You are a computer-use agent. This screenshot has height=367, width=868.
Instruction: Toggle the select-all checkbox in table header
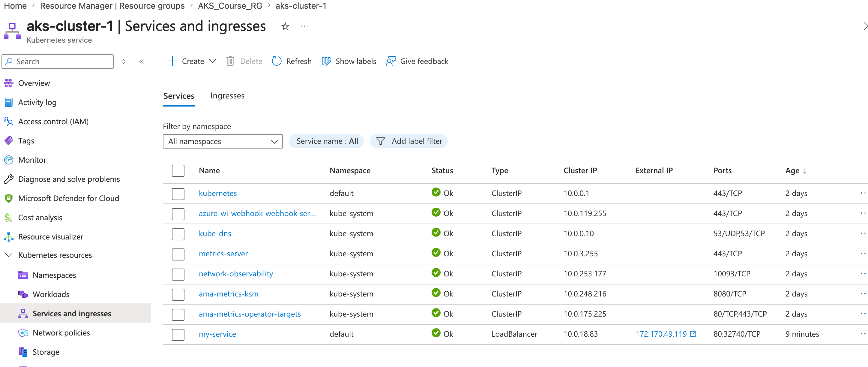pyautogui.click(x=178, y=170)
